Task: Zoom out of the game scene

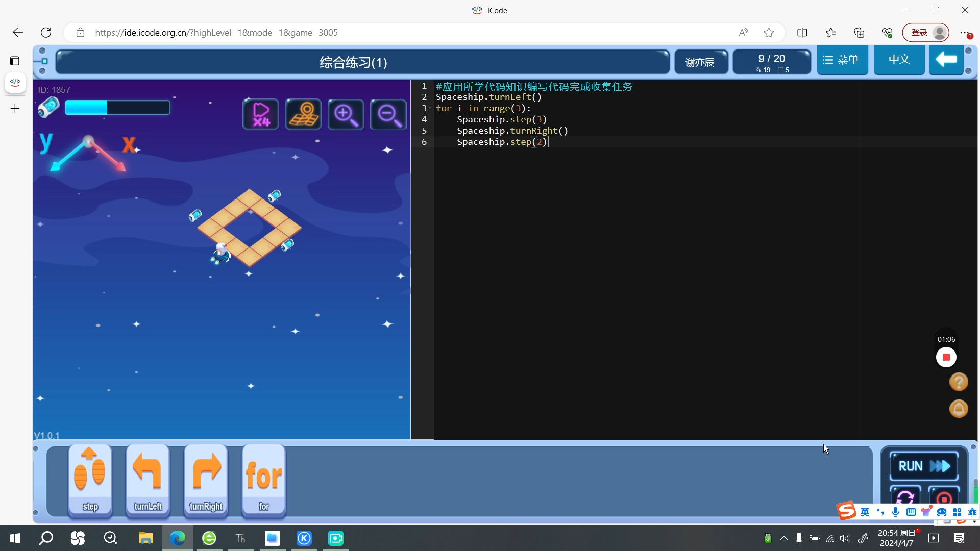Action: pos(388,114)
